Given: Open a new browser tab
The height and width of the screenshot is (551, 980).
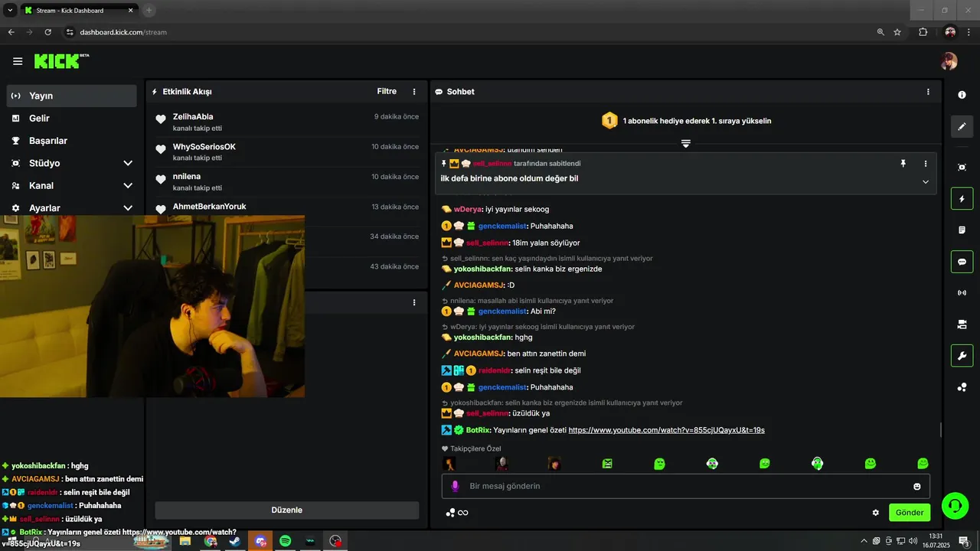Looking at the screenshot, I should pyautogui.click(x=149, y=11).
